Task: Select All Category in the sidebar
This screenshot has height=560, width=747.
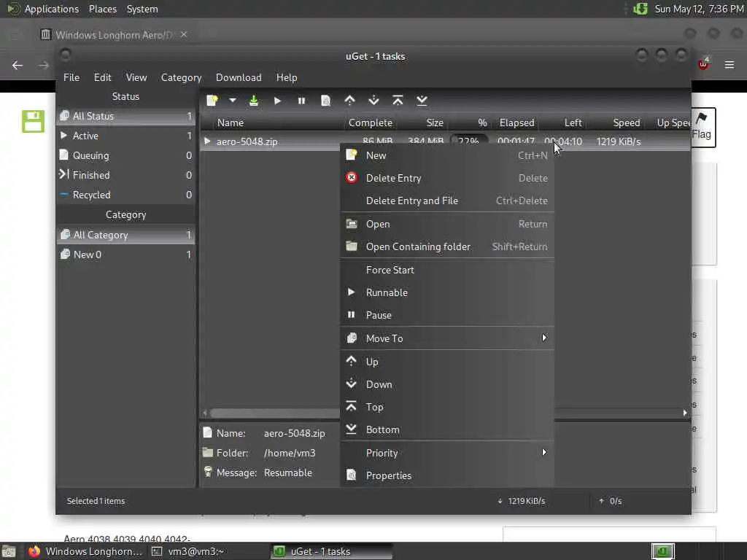Action: [125, 235]
